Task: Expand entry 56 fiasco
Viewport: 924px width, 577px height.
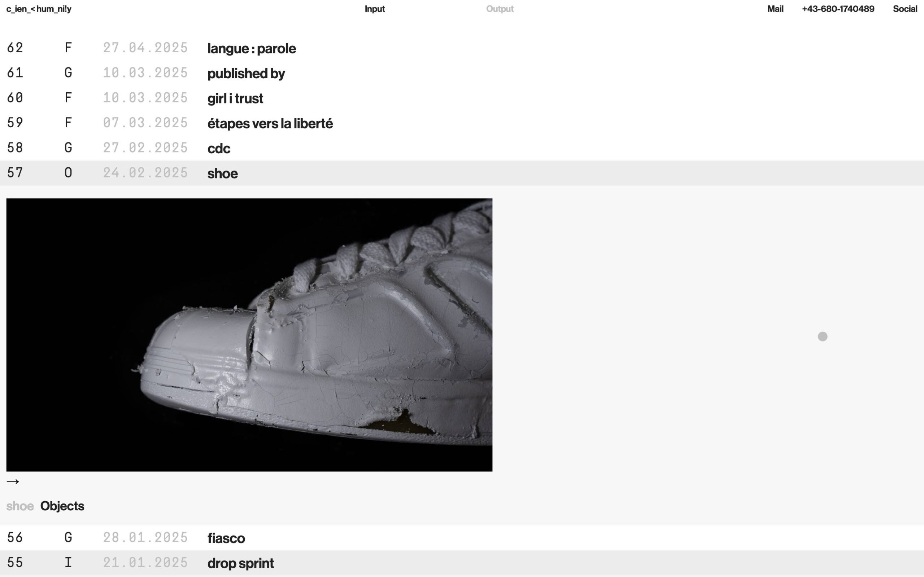Action: [x=226, y=538]
